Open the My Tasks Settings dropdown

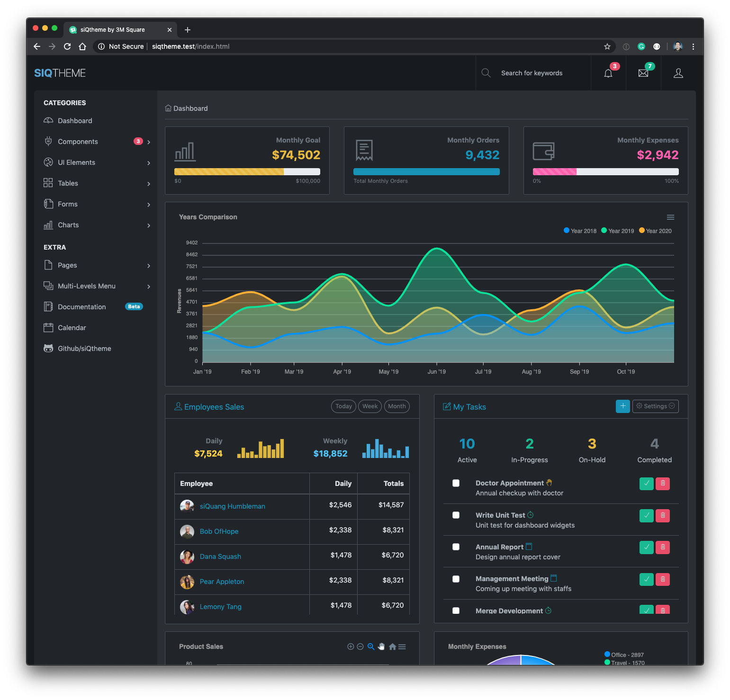656,406
